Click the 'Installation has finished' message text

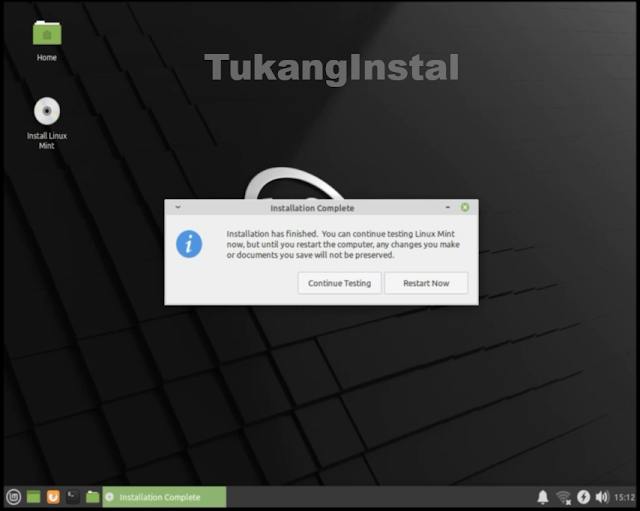point(343,244)
